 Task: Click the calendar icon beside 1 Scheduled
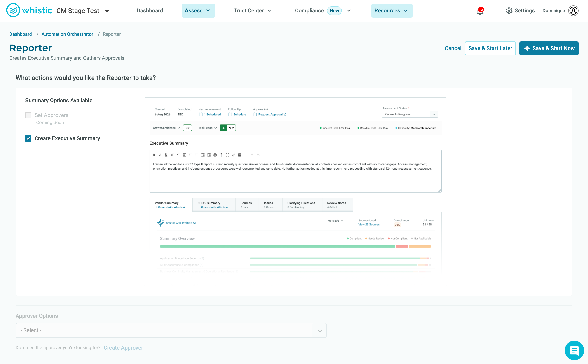pyautogui.click(x=200, y=115)
